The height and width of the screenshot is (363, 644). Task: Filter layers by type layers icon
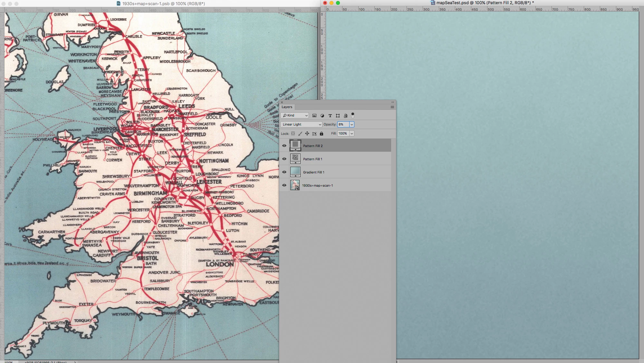330,116
